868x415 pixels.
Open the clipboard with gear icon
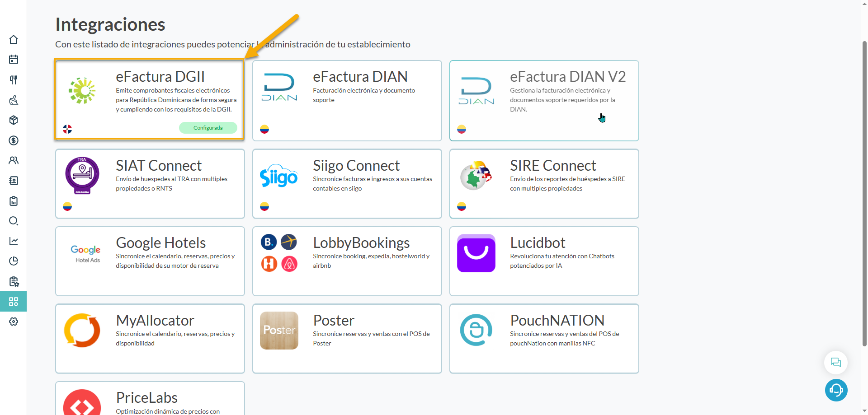point(14,282)
